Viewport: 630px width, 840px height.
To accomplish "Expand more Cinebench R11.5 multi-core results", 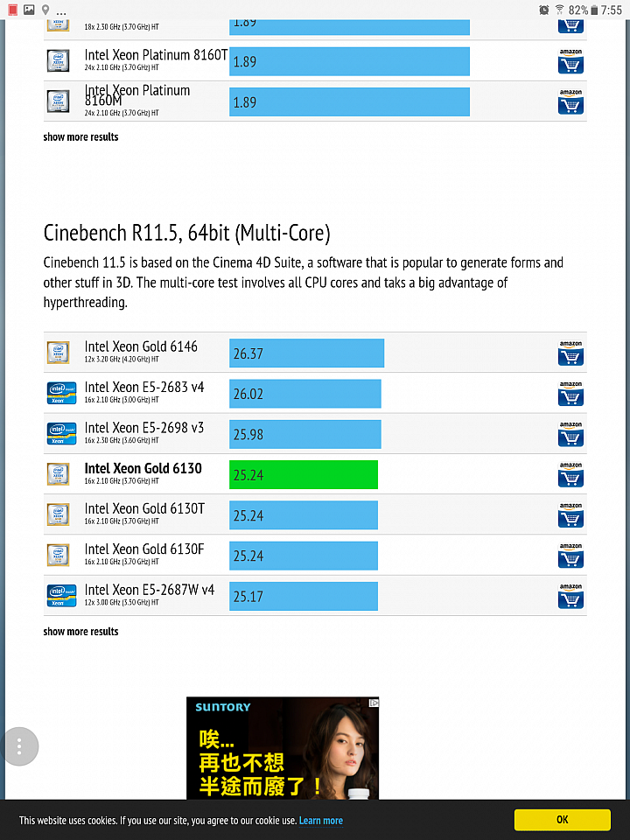I will tap(80, 632).
